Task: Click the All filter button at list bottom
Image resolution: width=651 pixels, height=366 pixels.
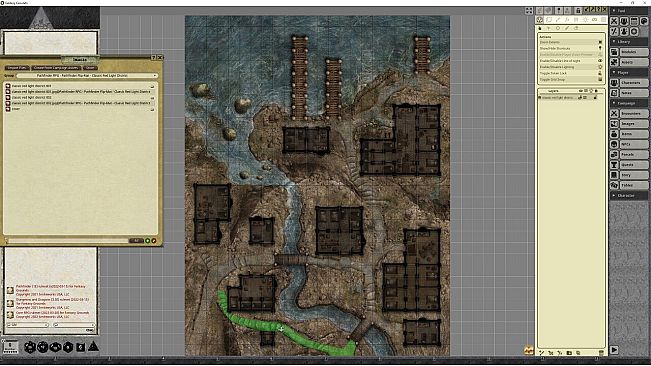Action: (136, 241)
